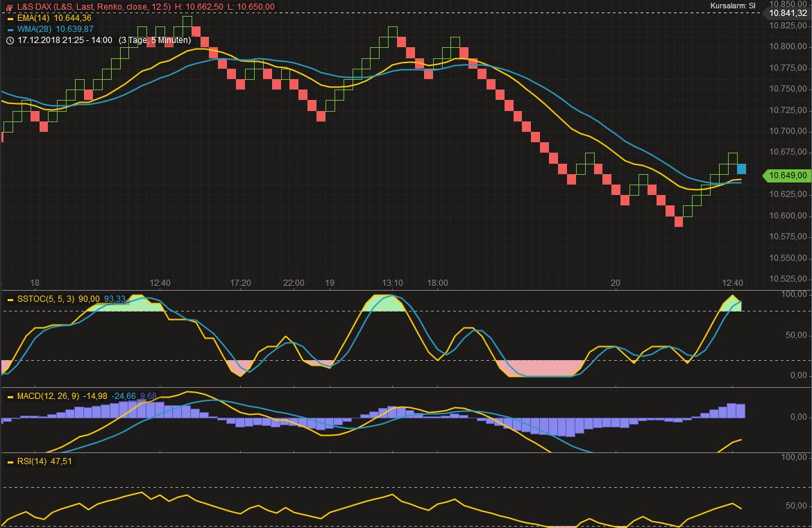Click the L: 10.650,00 low value

251,7
